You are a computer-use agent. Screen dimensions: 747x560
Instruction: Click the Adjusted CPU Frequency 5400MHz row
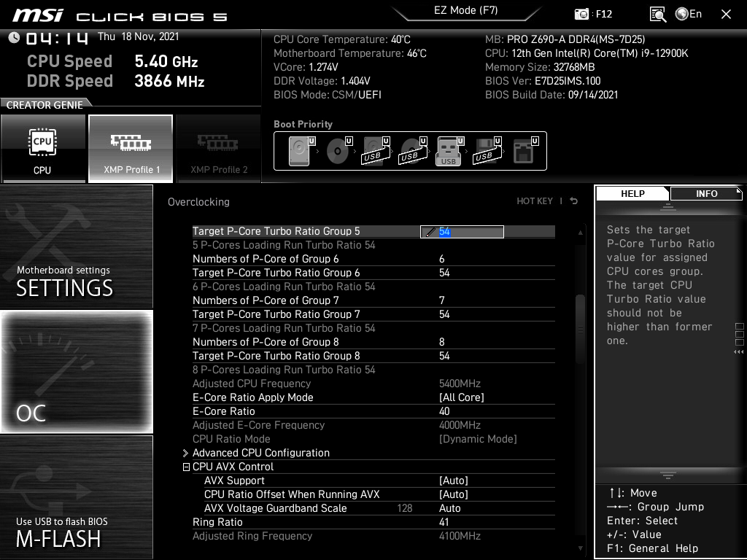pos(373,384)
